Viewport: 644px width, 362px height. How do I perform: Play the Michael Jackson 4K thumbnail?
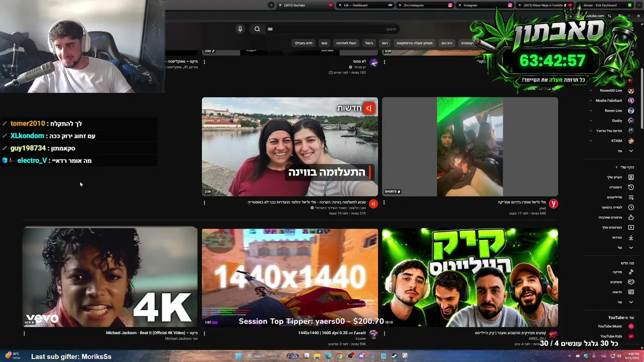(x=110, y=277)
